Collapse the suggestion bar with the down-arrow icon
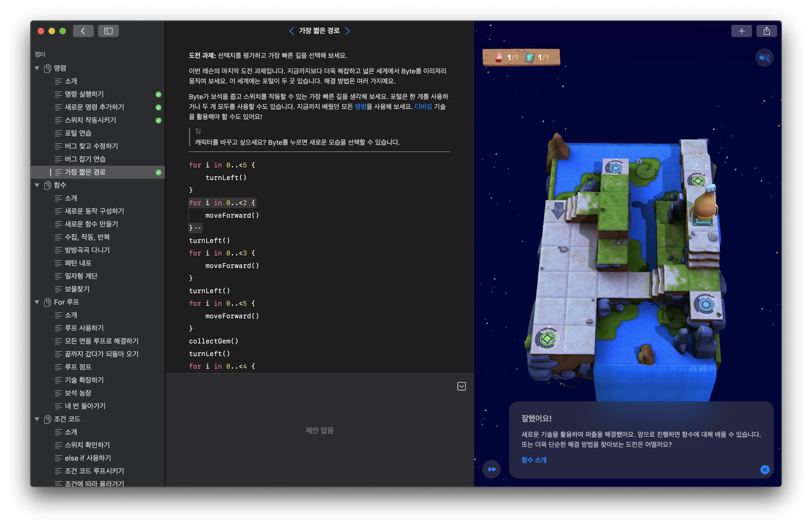Image resolution: width=812 pixels, height=527 pixels. click(x=461, y=386)
